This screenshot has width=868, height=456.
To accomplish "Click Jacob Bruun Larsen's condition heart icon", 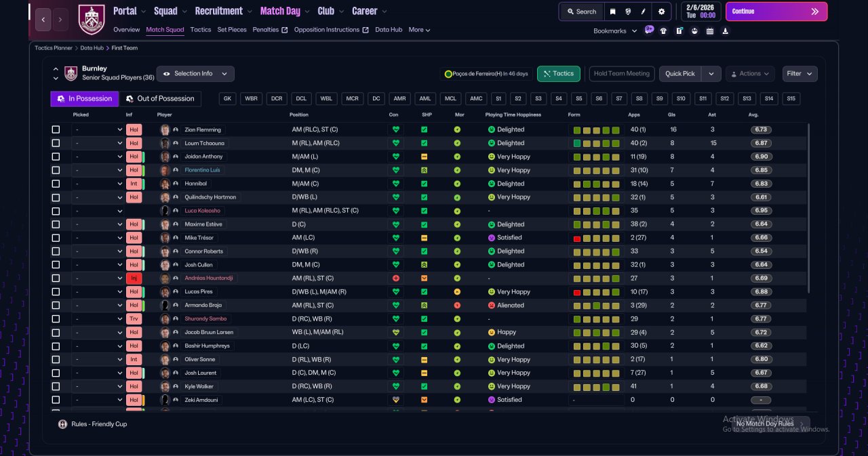I will (x=396, y=333).
